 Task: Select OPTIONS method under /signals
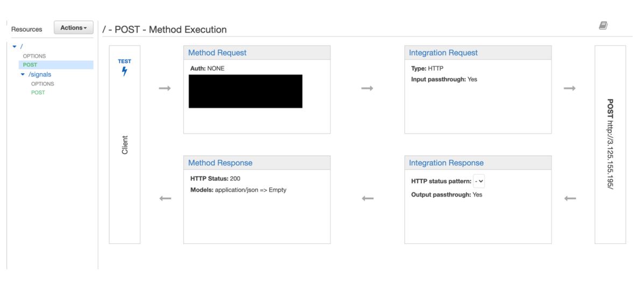(43, 84)
